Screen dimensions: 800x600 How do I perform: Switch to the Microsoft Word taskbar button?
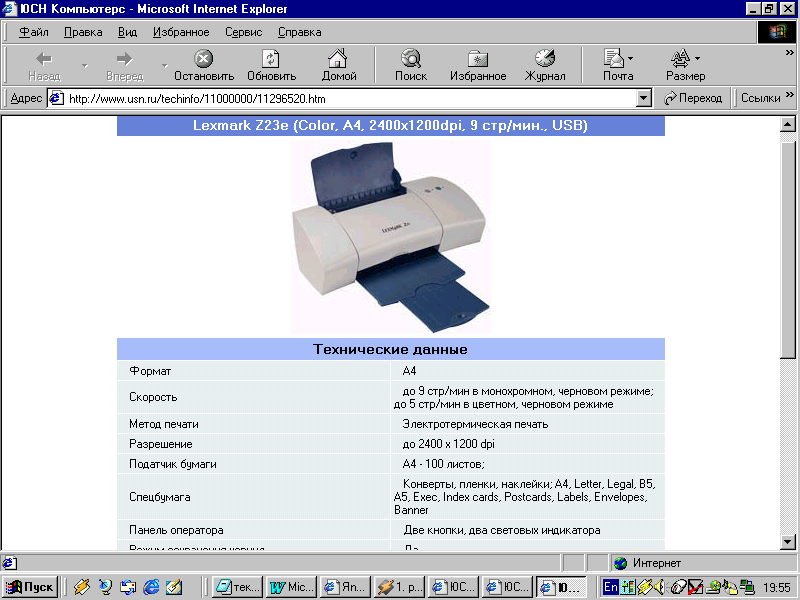292,587
